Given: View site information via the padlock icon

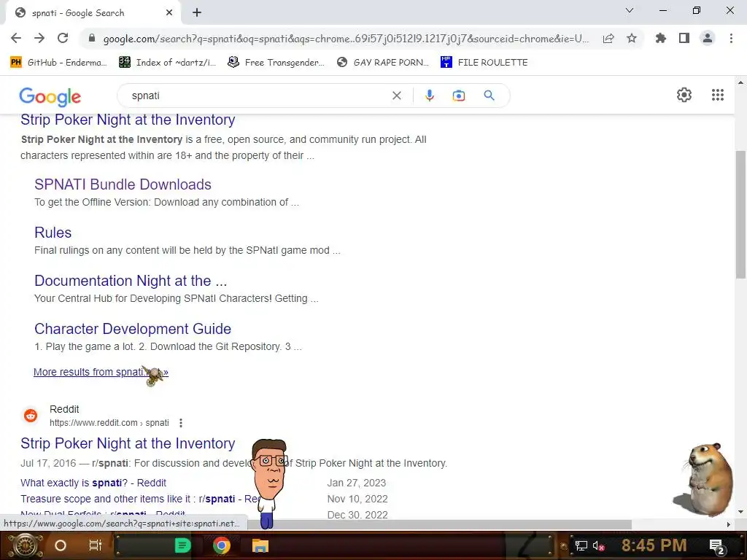Looking at the screenshot, I should click(92, 39).
